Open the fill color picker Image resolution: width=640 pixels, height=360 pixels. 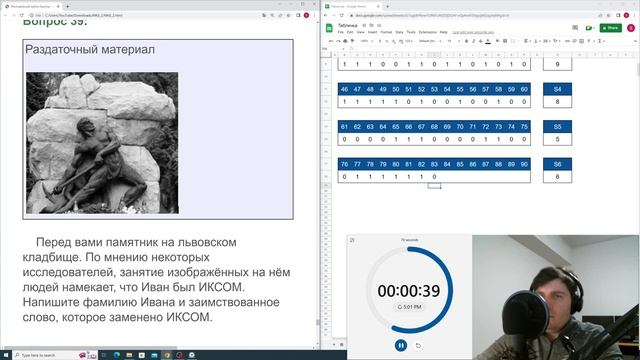pyautogui.click(x=498, y=41)
